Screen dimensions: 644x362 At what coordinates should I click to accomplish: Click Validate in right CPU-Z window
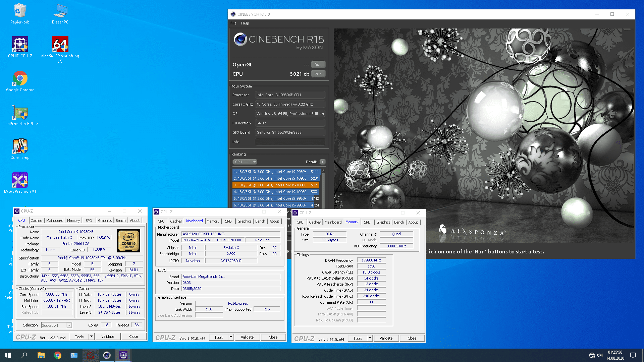coord(386,338)
